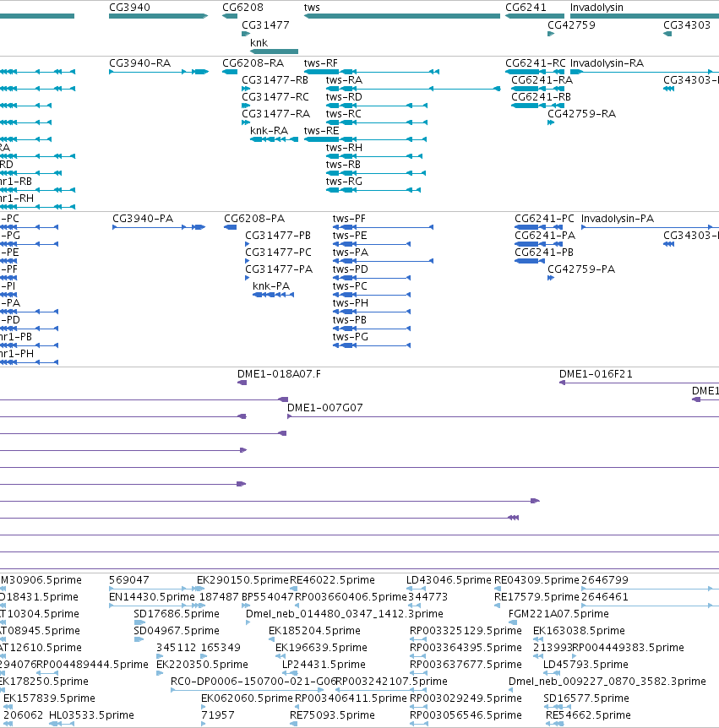Click transcript tws-RD
Screen dimensions: 719x728
pyautogui.click(x=376, y=106)
